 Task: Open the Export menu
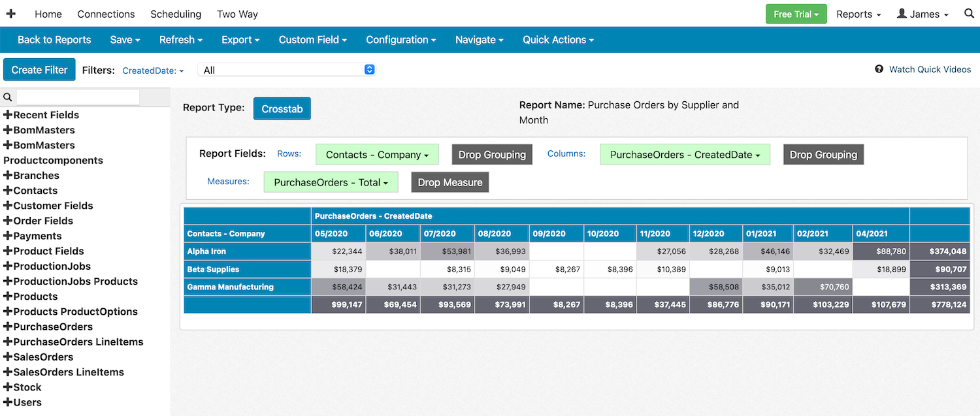click(240, 40)
